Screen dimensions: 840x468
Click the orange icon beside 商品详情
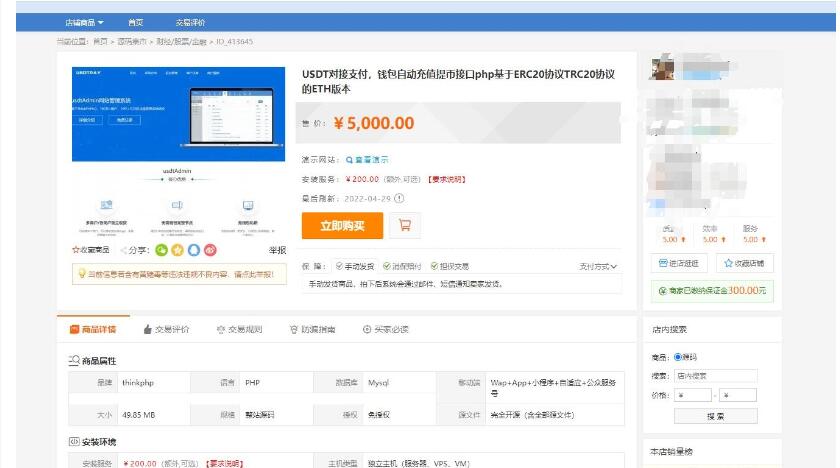[74, 329]
